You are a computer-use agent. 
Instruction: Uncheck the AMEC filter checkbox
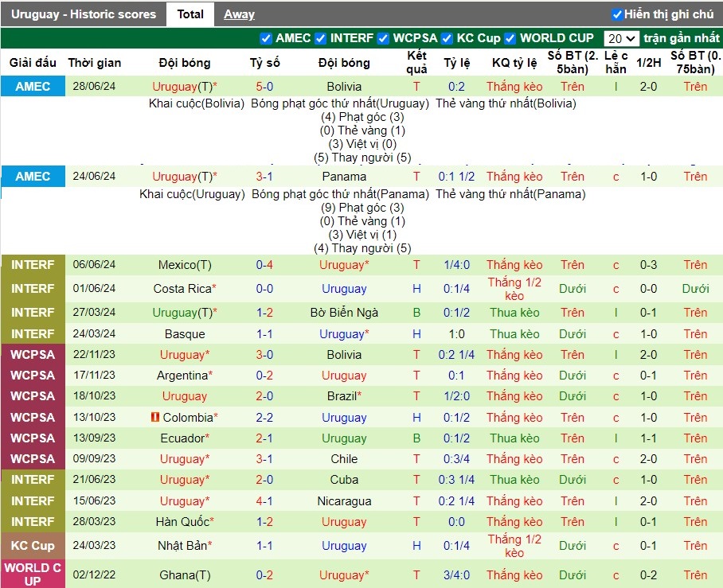click(266, 38)
